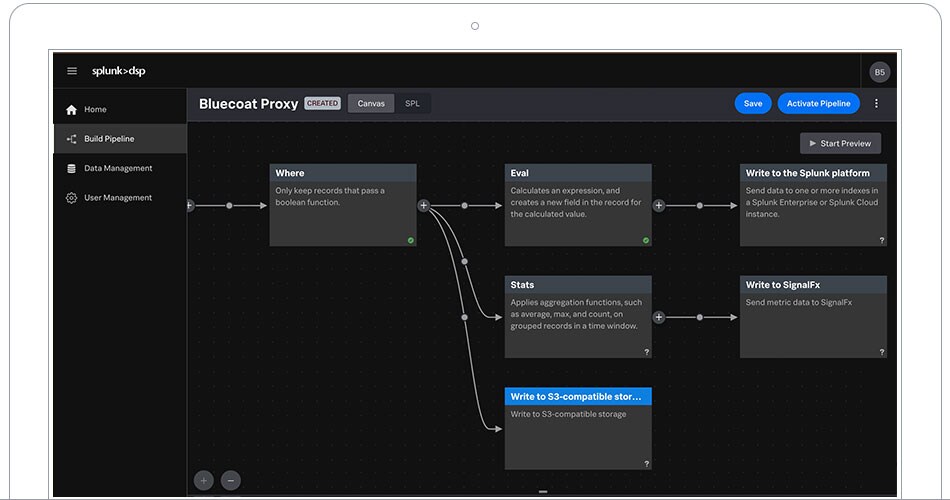Click the question mark on SignalFx node

[882, 352]
